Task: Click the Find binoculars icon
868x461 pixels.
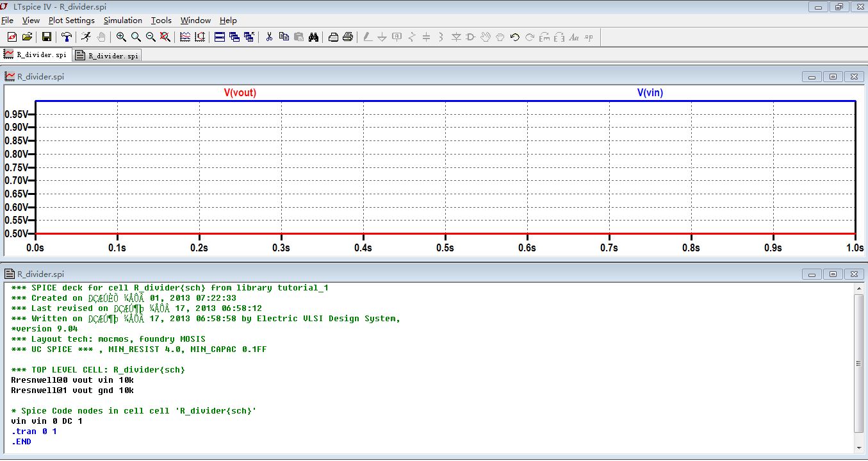Action: [x=313, y=37]
